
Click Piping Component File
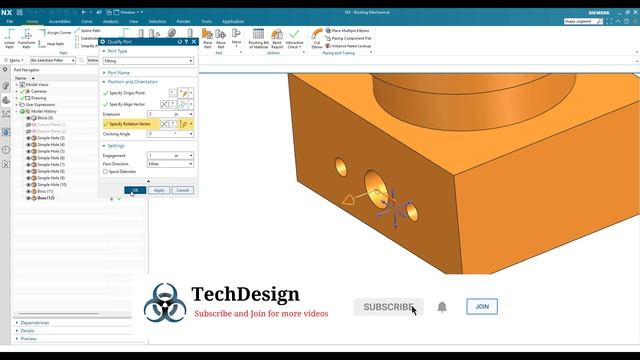coord(348,38)
